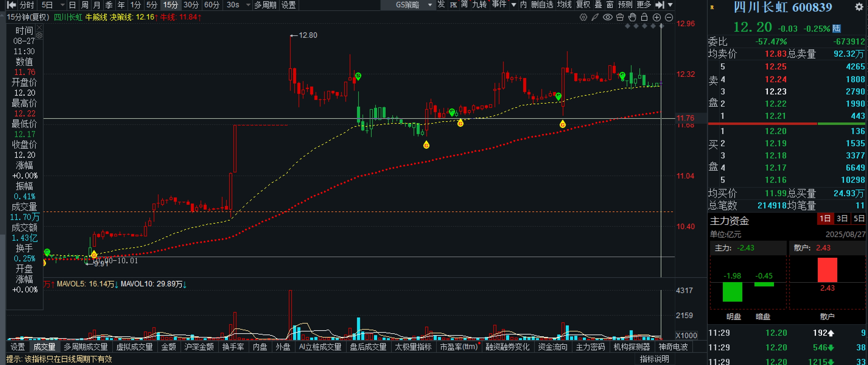This screenshot has width=868, height=365.
Task: Select 30分 minute period
Action: 191,5
